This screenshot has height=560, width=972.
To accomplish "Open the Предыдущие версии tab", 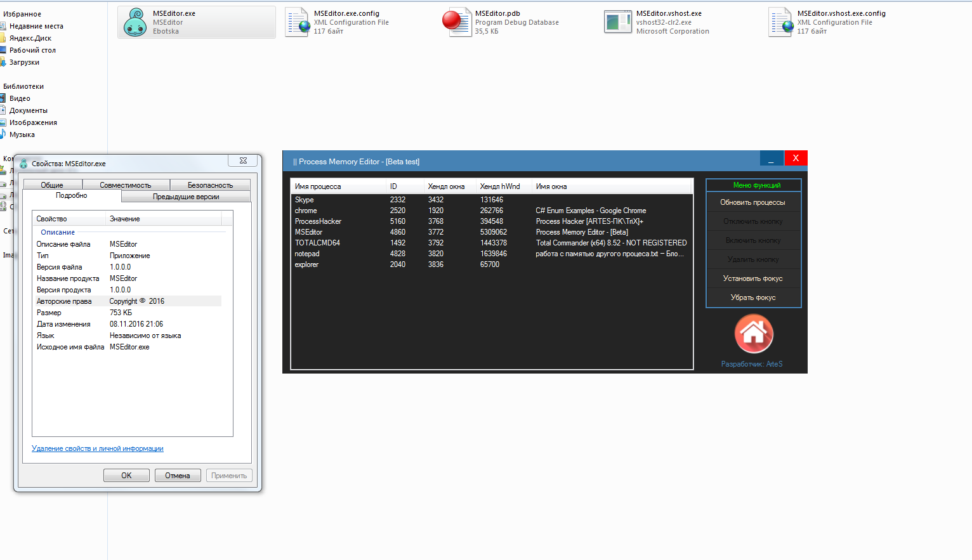I will tap(186, 197).
